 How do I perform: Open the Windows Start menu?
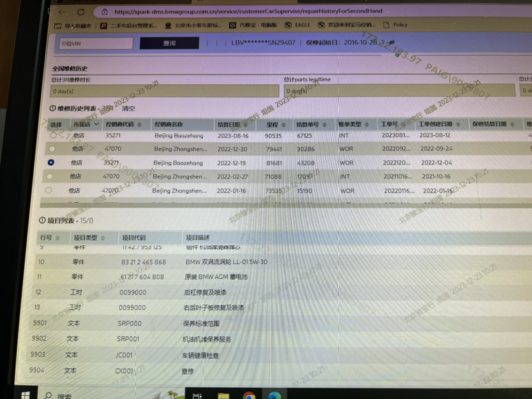click(x=26, y=395)
